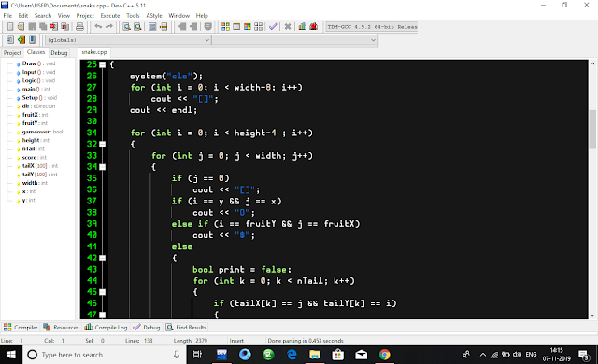Collapse the code fold at line 25
598x364 pixels.
(x=102, y=64)
